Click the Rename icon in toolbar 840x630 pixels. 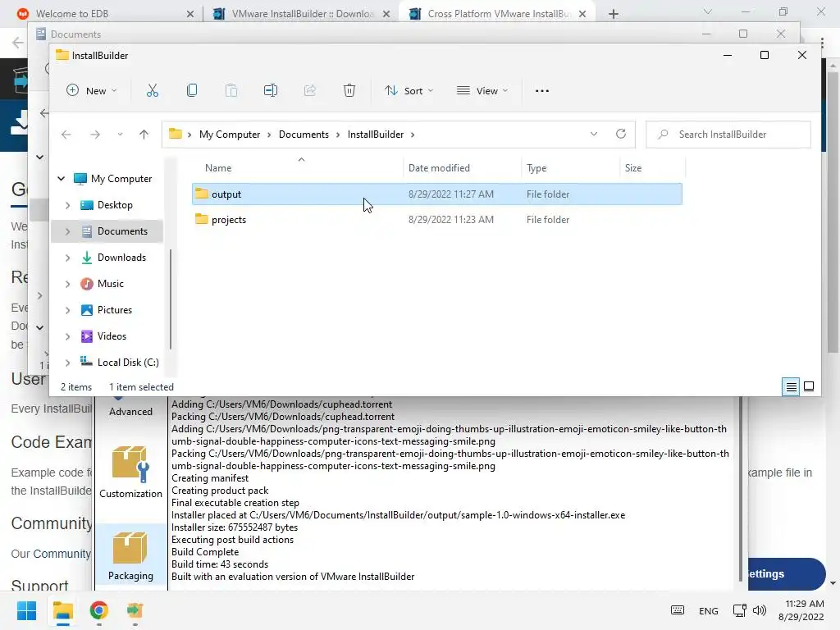pos(271,90)
